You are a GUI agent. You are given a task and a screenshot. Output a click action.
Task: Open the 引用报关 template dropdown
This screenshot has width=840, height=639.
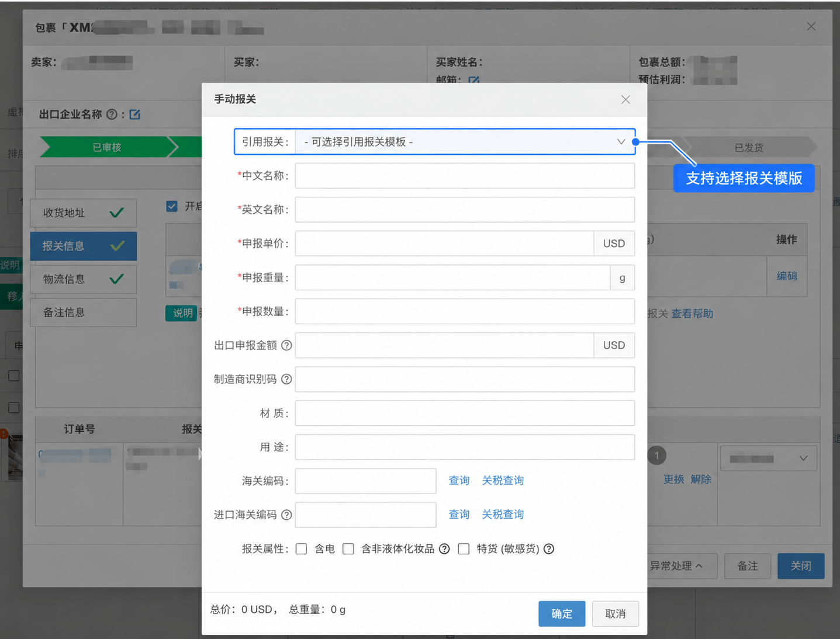tap(465, 142)
